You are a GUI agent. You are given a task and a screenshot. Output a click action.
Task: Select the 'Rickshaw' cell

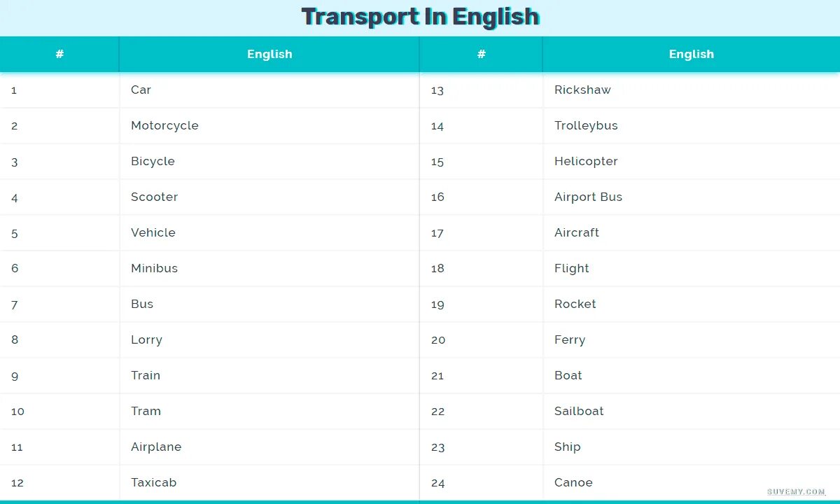582,90
